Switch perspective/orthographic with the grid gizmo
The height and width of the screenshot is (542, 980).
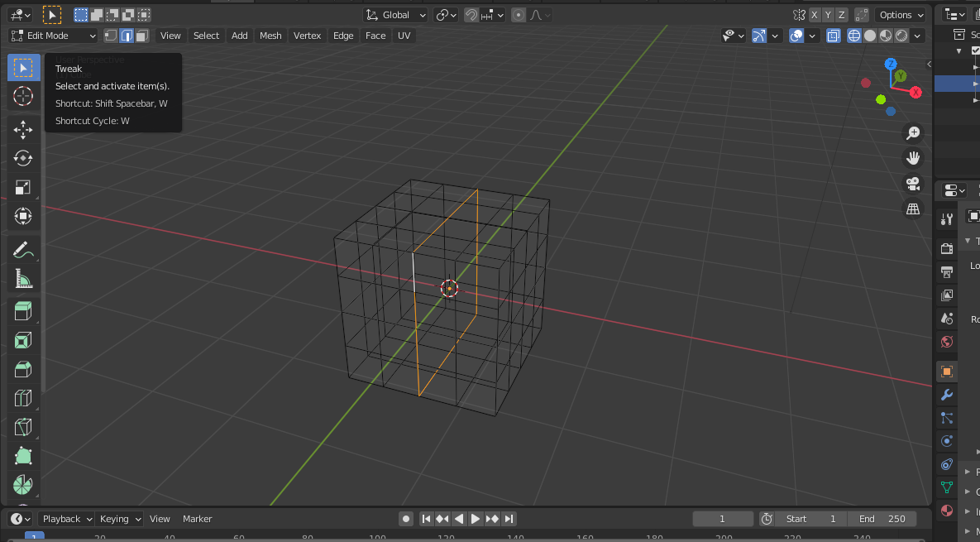click(x=913, y=209)
